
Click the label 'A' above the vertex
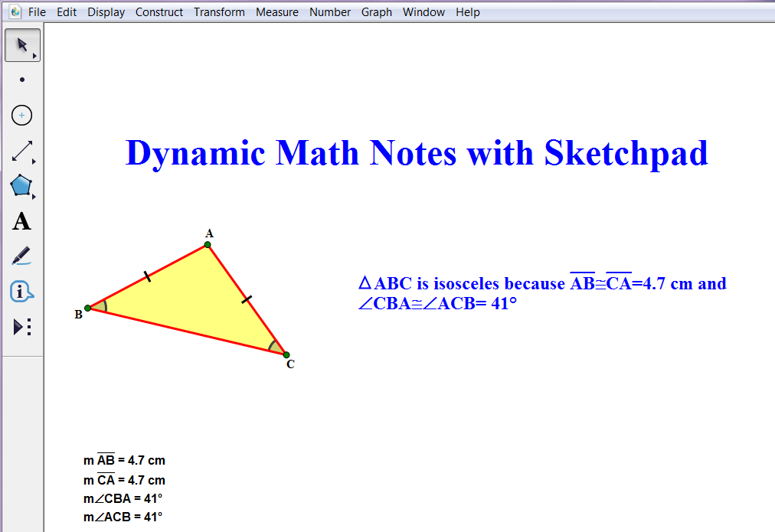point(210,233)
